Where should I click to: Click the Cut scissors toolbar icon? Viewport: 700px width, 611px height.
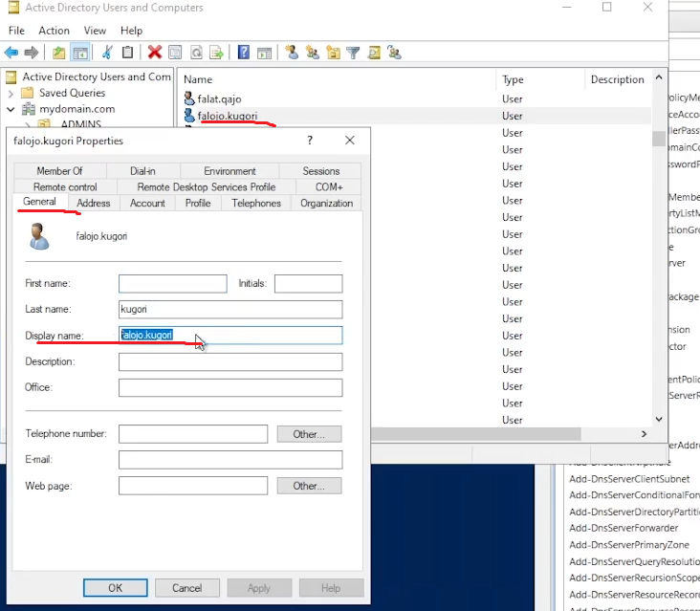107,53
